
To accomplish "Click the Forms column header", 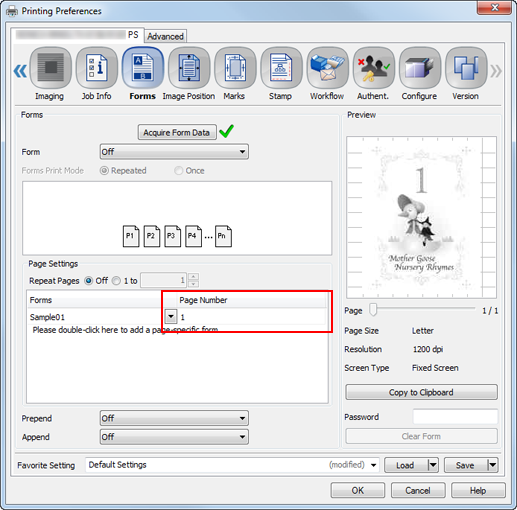I will 102,300.
